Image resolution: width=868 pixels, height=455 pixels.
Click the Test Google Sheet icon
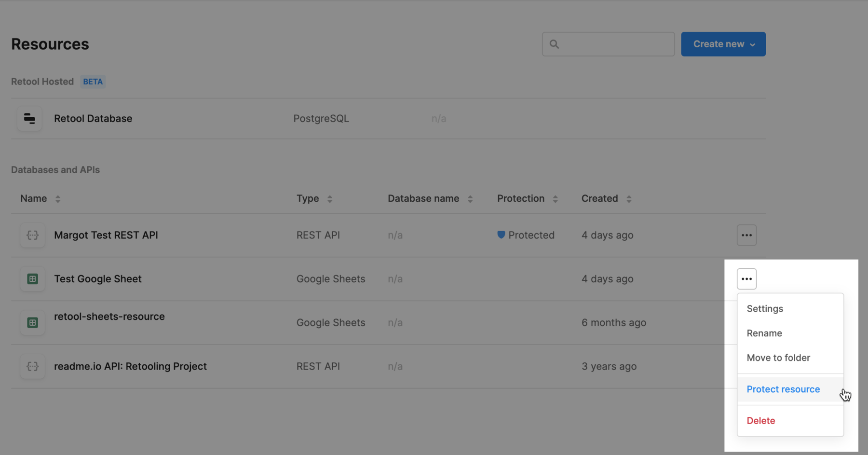click(32, 279)
